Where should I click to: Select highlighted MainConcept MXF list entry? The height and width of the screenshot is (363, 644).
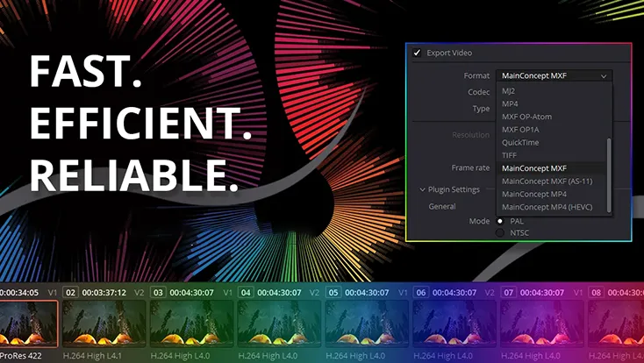click(551, 168)
